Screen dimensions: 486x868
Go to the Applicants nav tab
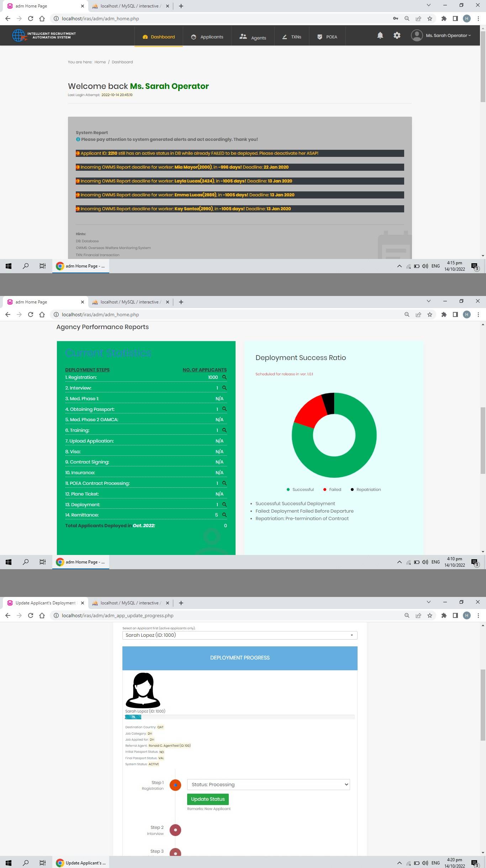point(207,37)
